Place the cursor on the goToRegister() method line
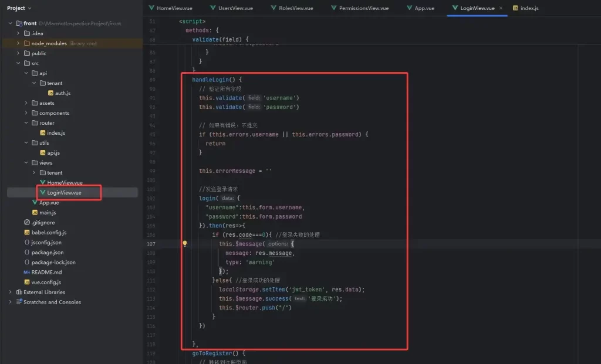601x364 pixels. pos(218,353)
